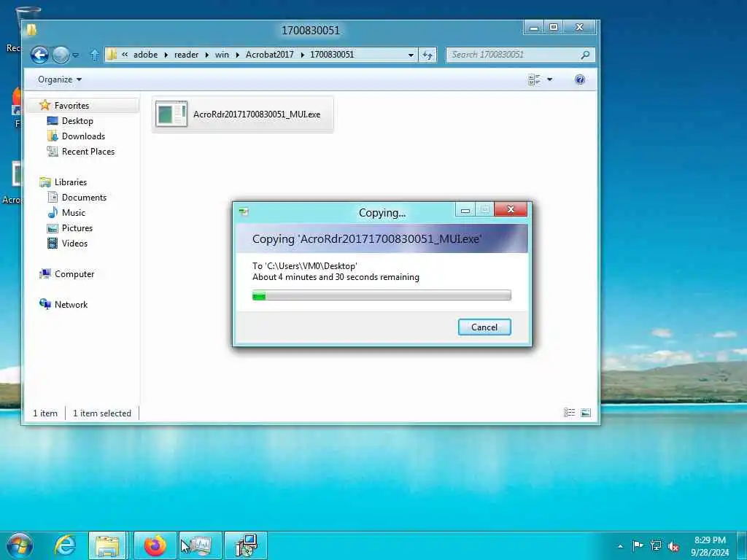Open the Windows Start button
Screen dimensions: 747x560
(x=20, y=545)
